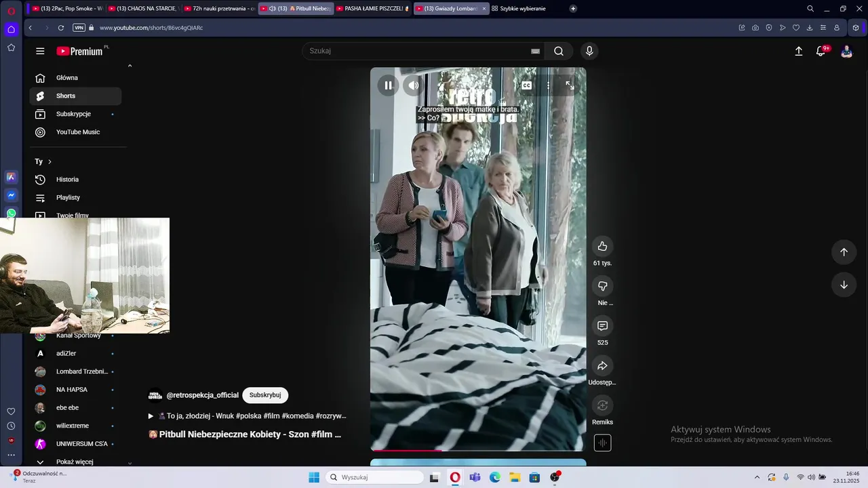The height and width of the screenshot is (488, 868).
Task: Open the ebe ebe subscription channel
Action: (x=75, y=408)
